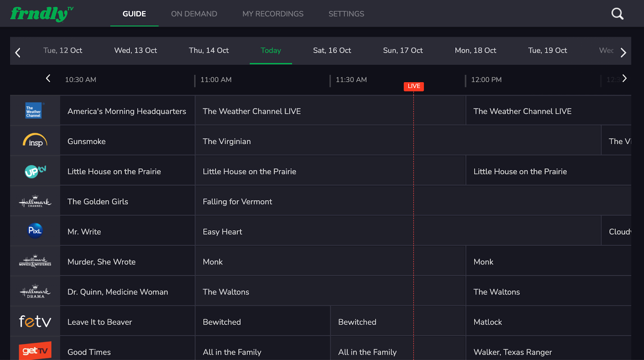Open Walker, Texas Ranger program

pyautogui.click(x=549, y=349)
